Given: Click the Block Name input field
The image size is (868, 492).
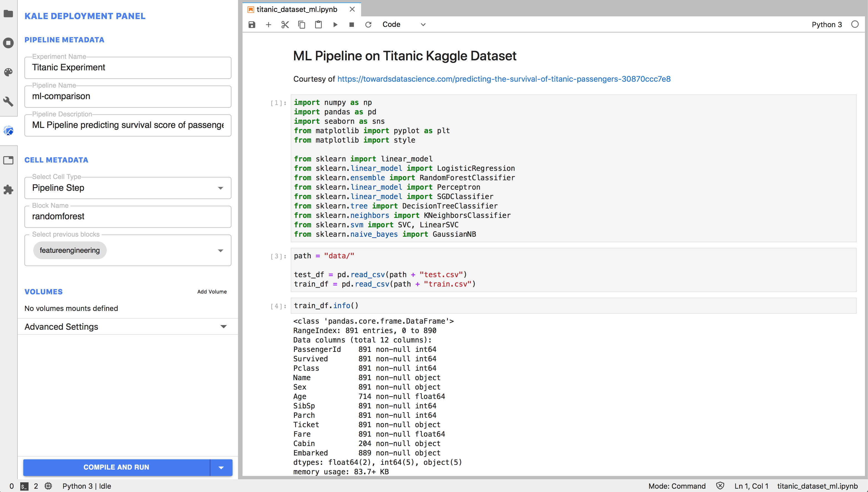Looking at the screenshot, I should (128, 217).
